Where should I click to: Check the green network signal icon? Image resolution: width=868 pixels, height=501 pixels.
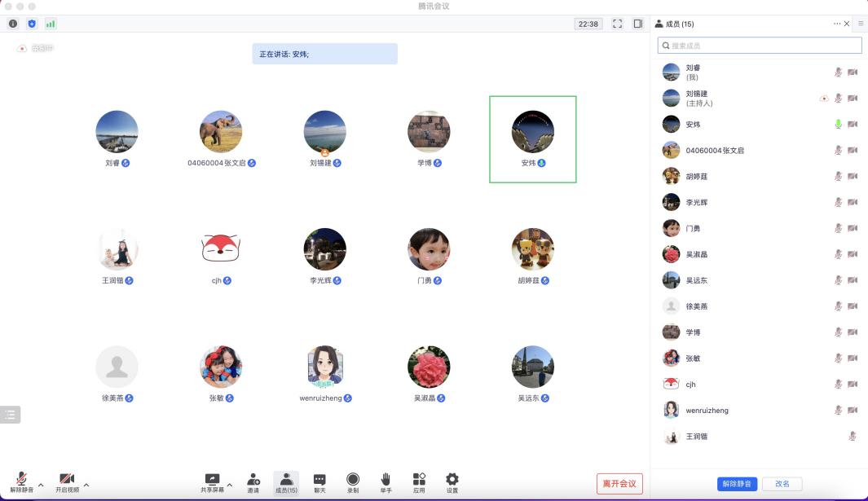[x=51, y=24]
